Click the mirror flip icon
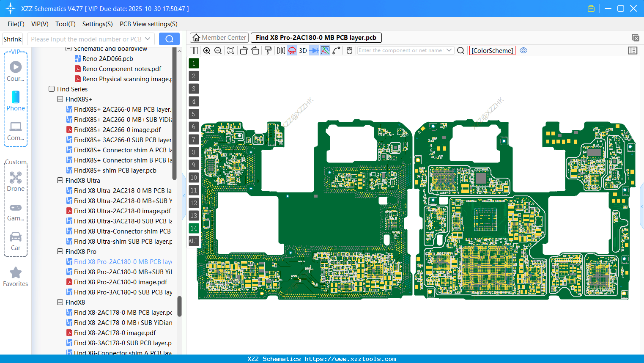This screenshot has height=363, width=644. (x=281, y=50)
